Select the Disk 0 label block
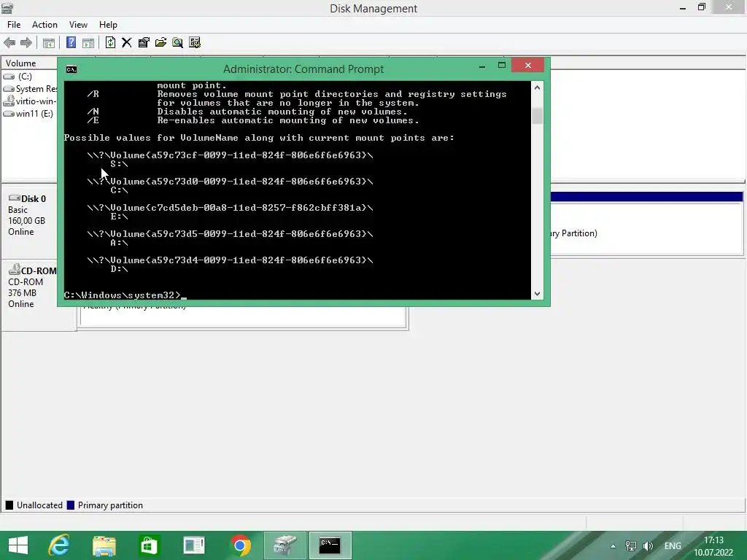 31,220
